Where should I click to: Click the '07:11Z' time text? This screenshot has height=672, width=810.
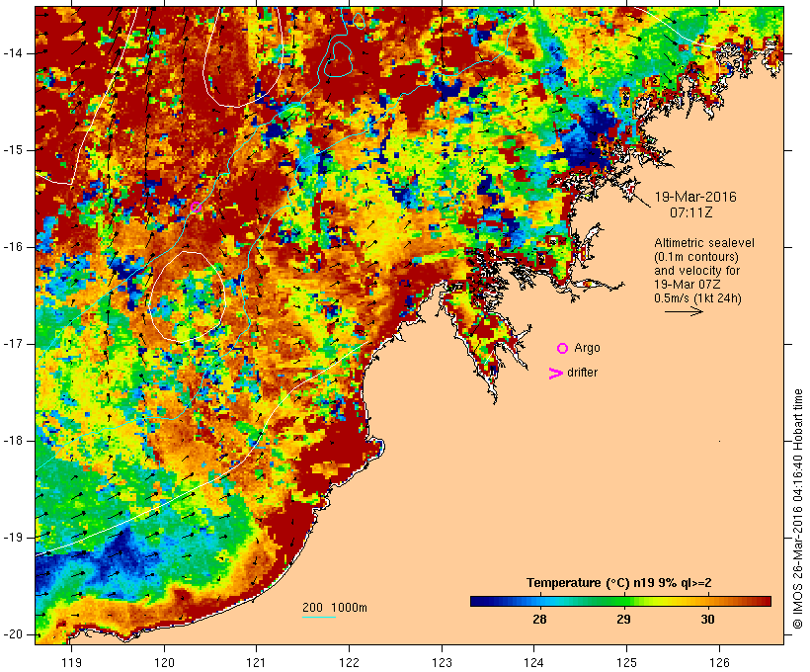(691, 212)
